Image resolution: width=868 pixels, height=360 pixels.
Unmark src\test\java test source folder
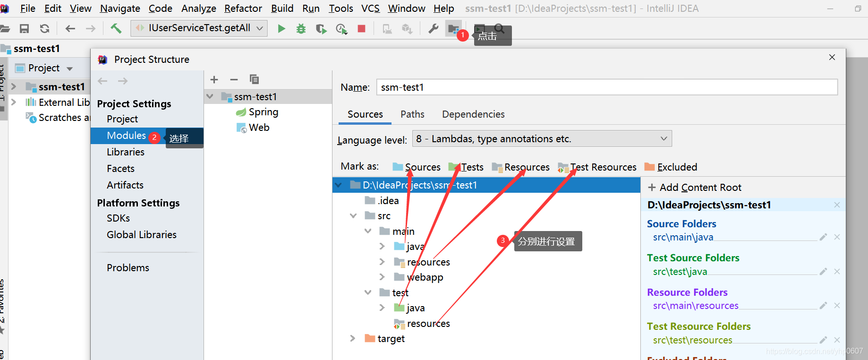coord(837,272)
